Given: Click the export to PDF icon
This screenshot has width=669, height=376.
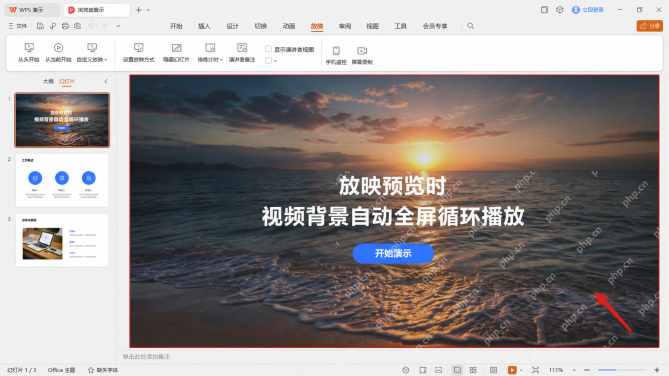Looking at the screenshot, I should [52, 26].
